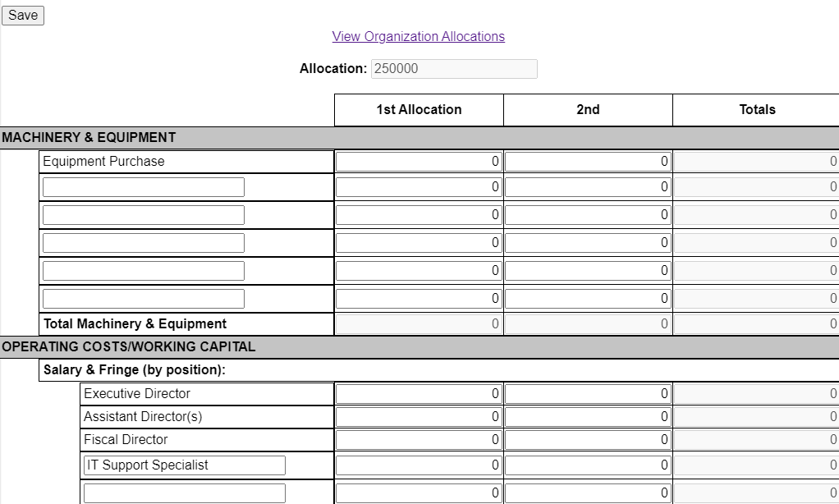Click the blank position name field below IT Support Specialist
Viewport: 839px width, 504px height.
pos(184,493)
